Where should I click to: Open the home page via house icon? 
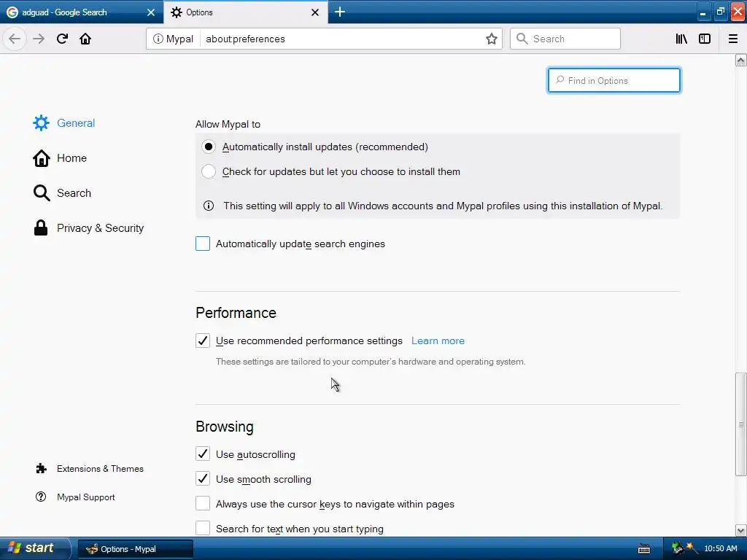click(85, 39)
